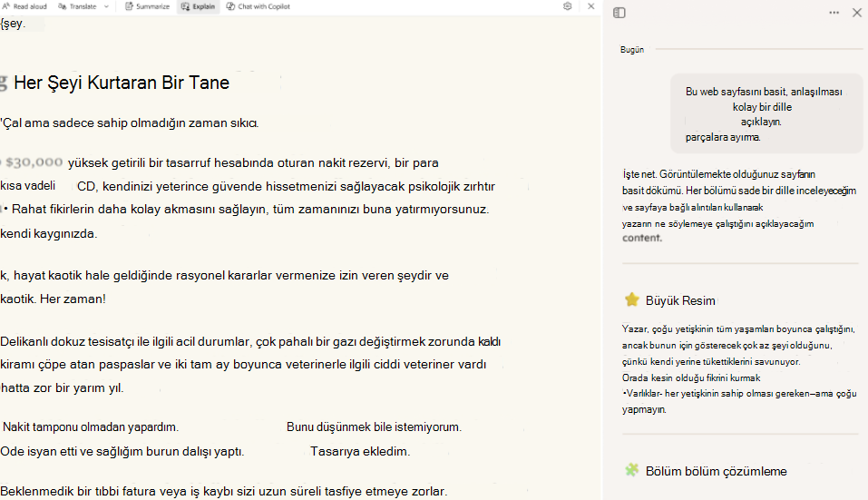Click the Translate toolbar button

pos(77,6)
